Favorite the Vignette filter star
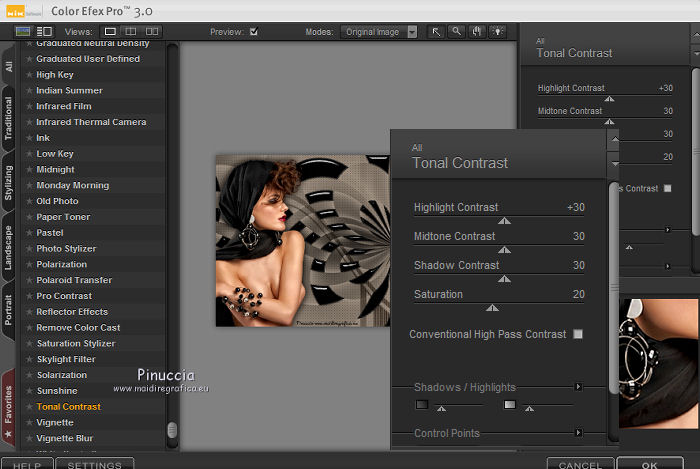Image resolution: width=700 pixels, height=469 pixels. (x=29, y=423)
